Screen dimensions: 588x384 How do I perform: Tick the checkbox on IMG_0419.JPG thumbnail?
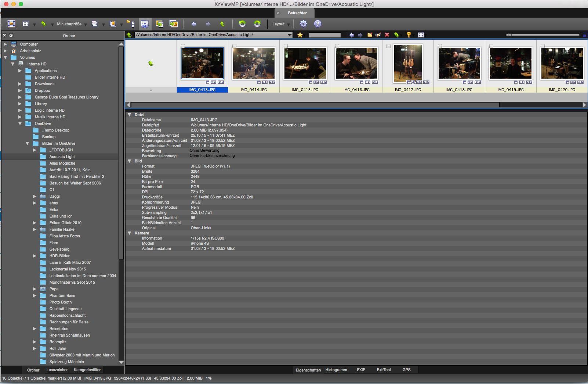pyautogui.click(x=491, y=46)
